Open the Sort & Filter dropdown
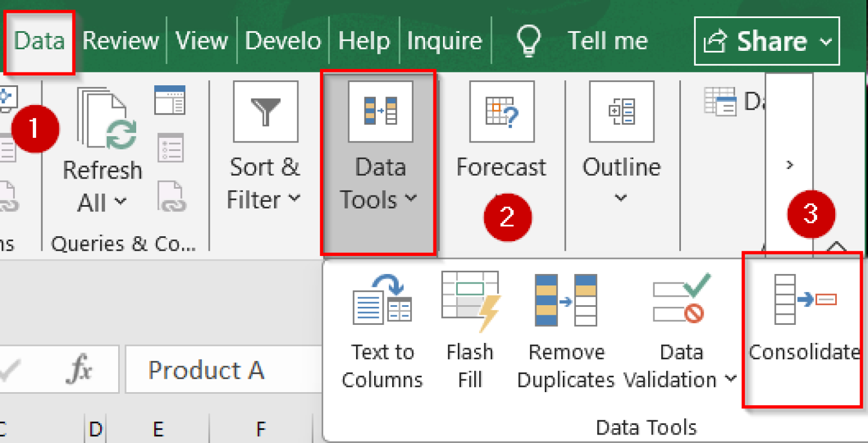 coord(295,199)
